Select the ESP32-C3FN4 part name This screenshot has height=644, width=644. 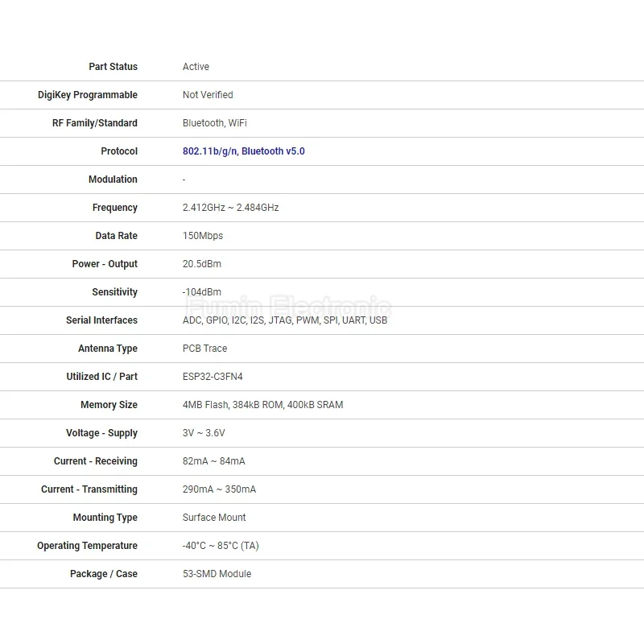pyautogui.click(x=213, y=377)
